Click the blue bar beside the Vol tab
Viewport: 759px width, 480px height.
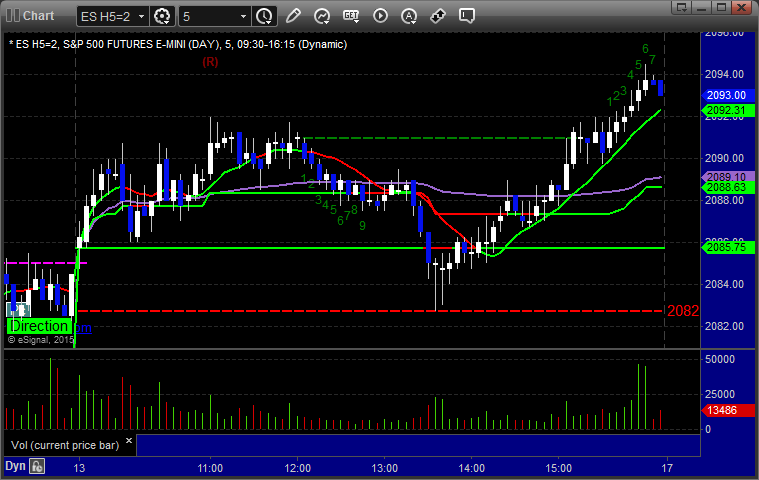click(418, 445)
